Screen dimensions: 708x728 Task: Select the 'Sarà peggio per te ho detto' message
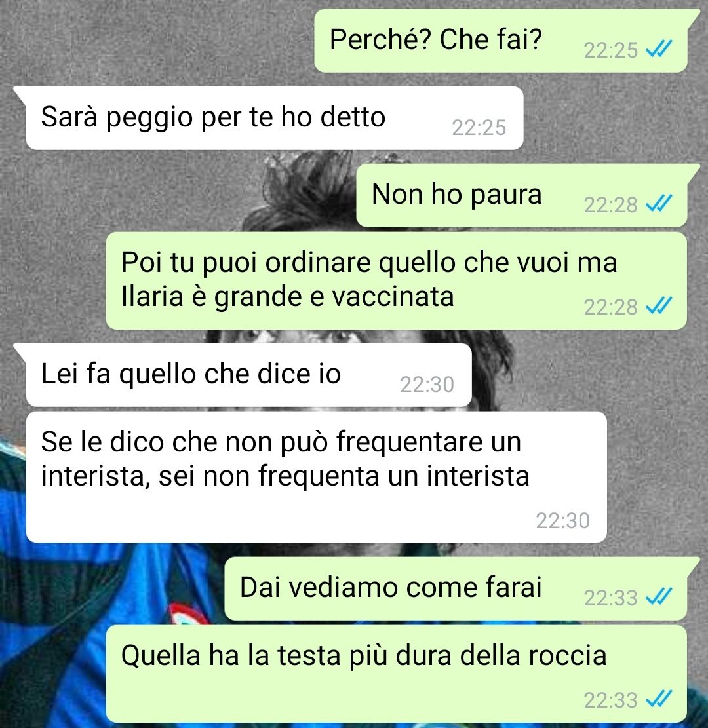pyautogui.click(x=275, y=118)
